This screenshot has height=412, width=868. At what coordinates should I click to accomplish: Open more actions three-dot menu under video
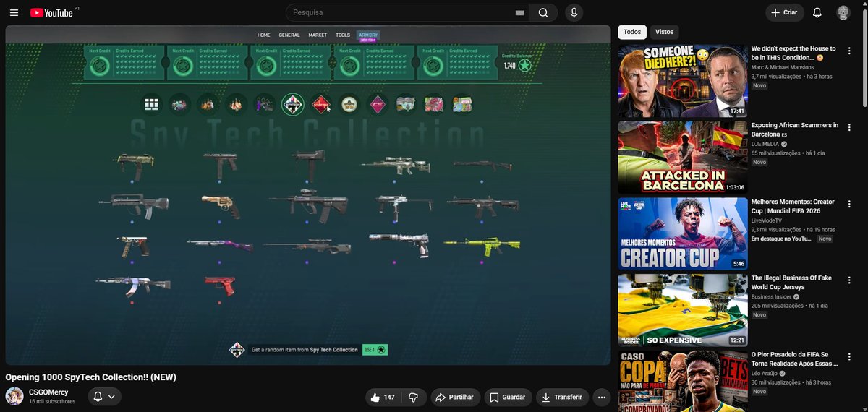(602, 397)
